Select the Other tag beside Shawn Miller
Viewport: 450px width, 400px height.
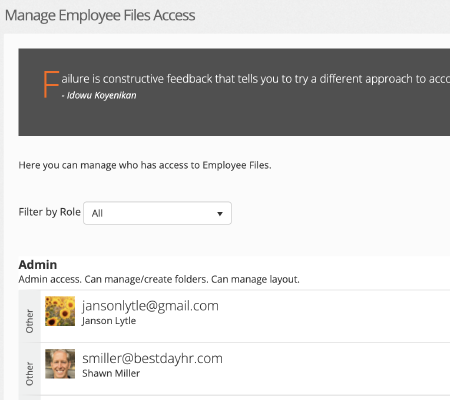(30, 374)
